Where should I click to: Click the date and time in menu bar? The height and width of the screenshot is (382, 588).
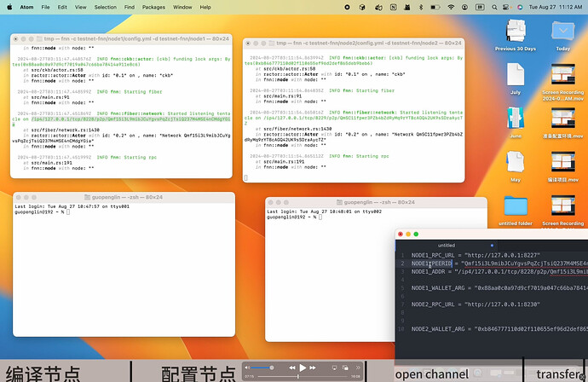pyautogui.click(x=556, y=7)
